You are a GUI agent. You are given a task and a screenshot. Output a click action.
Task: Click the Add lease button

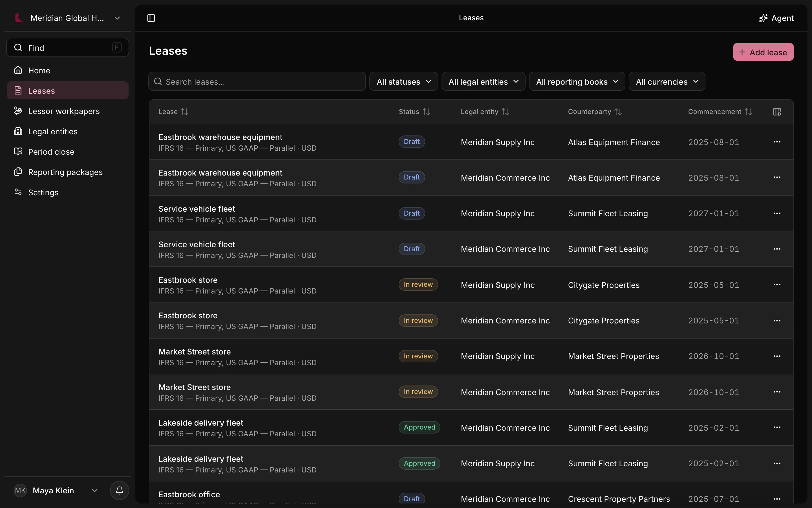(x=763, y=52)
